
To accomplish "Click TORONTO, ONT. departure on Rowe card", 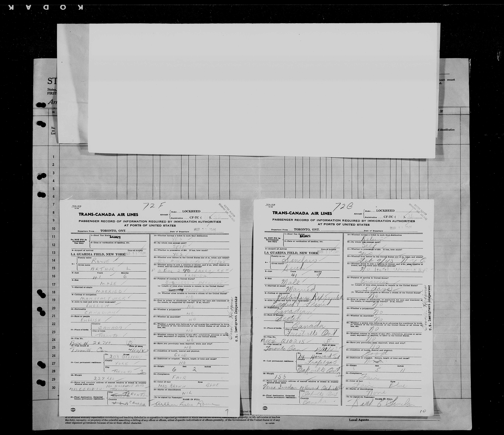I will [x=113, y=231].
